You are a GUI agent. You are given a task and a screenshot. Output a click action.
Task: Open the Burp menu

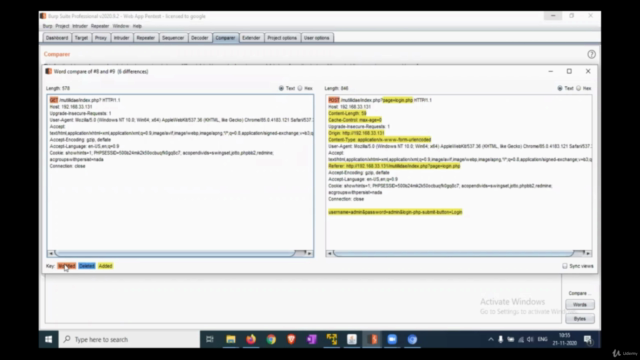[47, 26]
